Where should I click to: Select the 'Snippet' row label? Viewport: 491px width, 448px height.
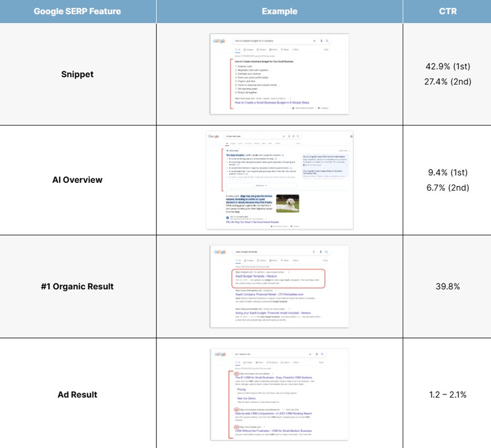(77, 74)
